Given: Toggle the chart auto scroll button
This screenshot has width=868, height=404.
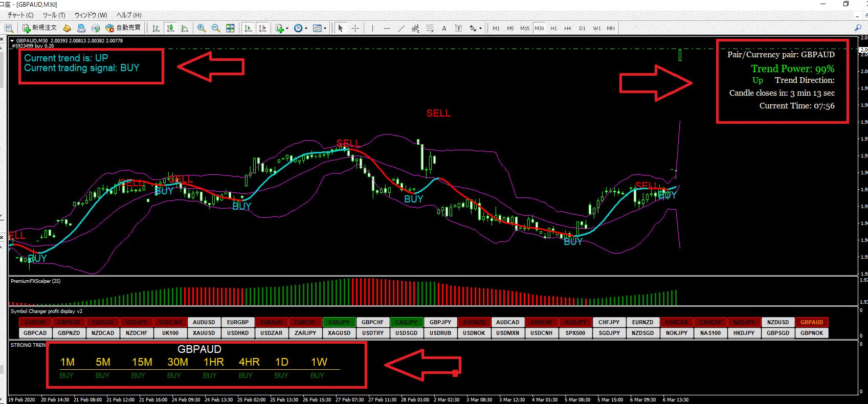Looking at the screenshot, I should pyautogui.click(x=248, y=28).
